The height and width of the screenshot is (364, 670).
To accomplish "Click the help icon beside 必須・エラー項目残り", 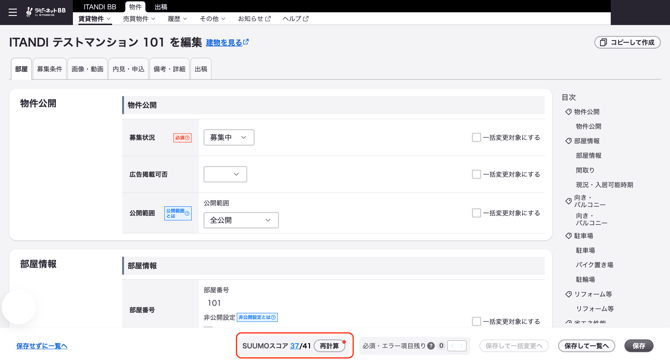I will [431, 346].
